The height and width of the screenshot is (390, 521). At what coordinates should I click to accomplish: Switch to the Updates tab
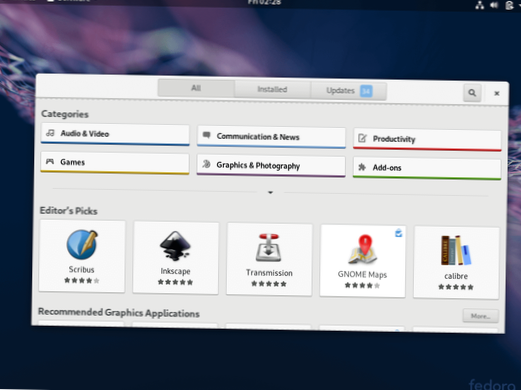click(x=349, y=91)
